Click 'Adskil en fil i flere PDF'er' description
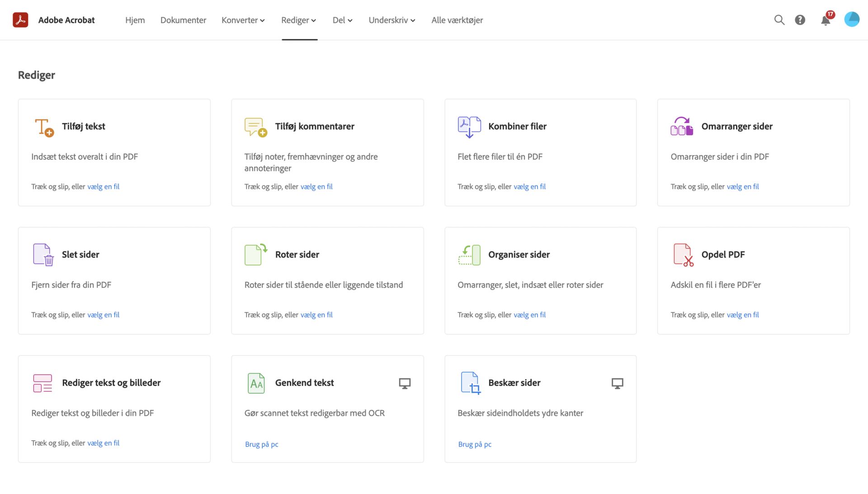This screenshot has height=494, width=868. pos(716,285)
